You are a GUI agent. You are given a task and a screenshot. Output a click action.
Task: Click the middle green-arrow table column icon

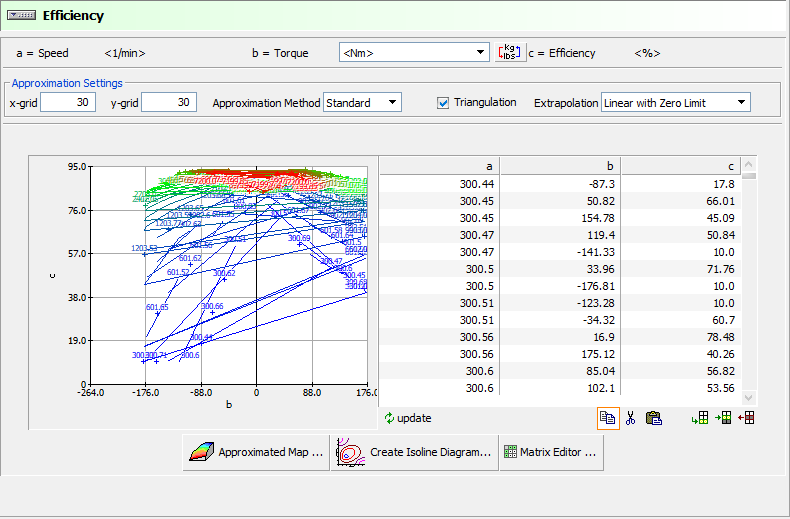pos(723,418)
